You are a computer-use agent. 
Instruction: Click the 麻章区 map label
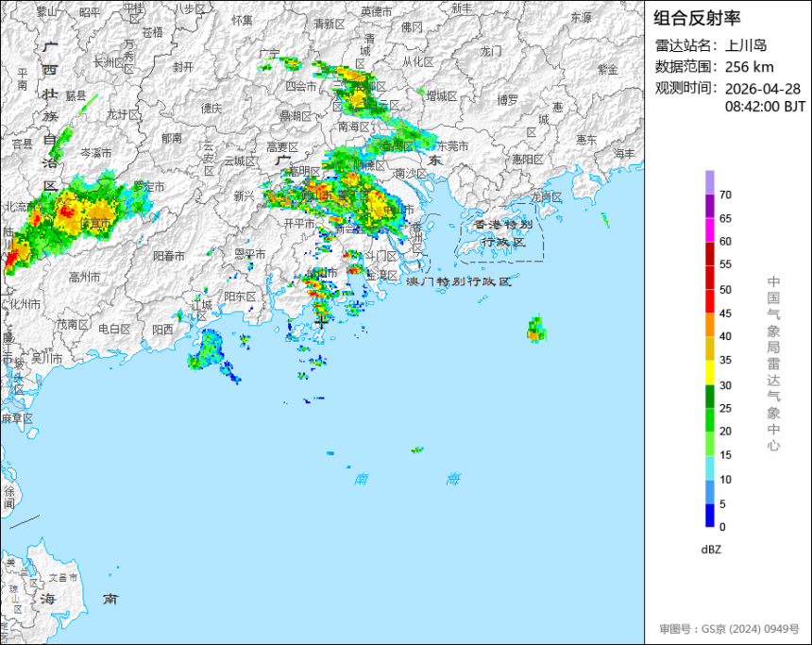[x=17, y=418]
